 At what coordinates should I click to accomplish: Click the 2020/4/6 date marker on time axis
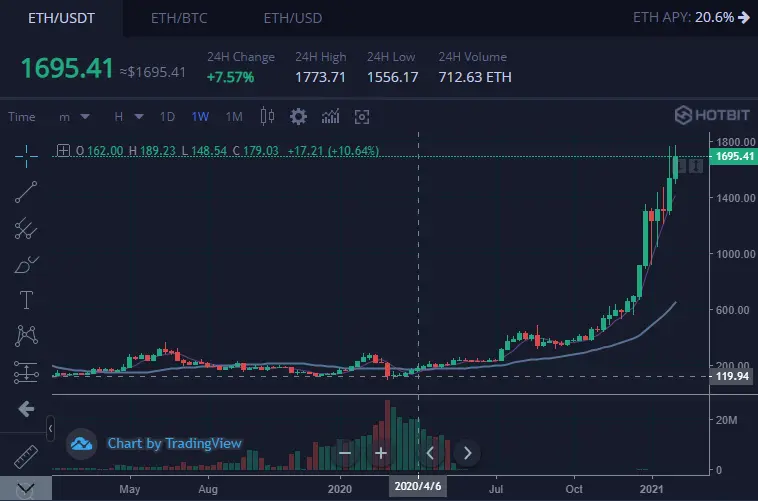pyautogui.click(x=418, y=486)
